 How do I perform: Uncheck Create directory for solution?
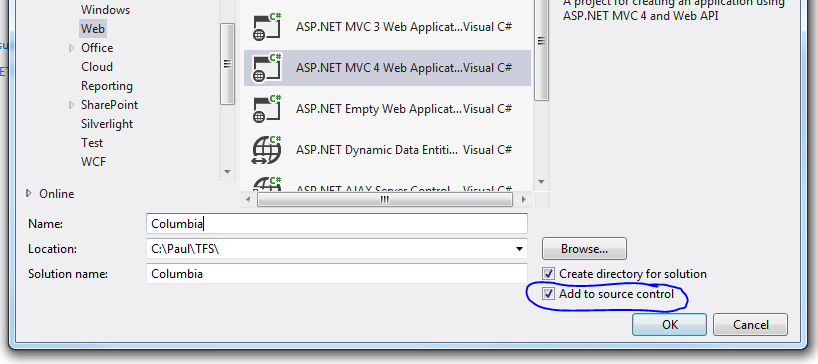[x=548, y=274]
